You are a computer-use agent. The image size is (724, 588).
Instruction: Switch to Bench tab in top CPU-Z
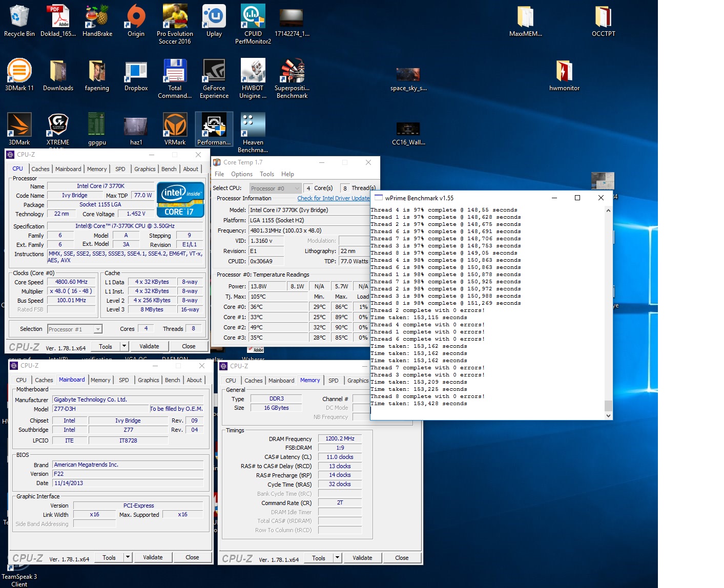(x=169, y=169)
